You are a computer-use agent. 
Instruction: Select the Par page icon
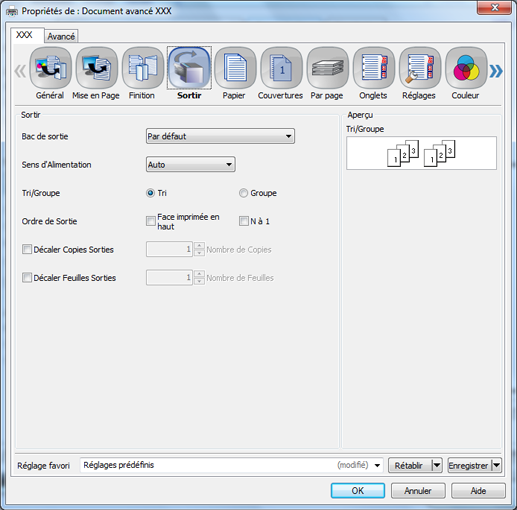click(328, 68)
